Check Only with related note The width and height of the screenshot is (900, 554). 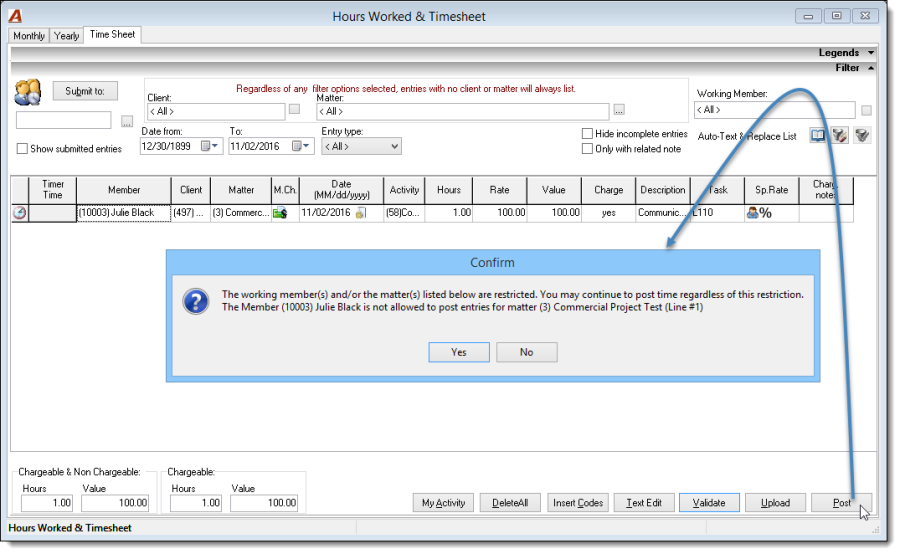tap(587, 149)
